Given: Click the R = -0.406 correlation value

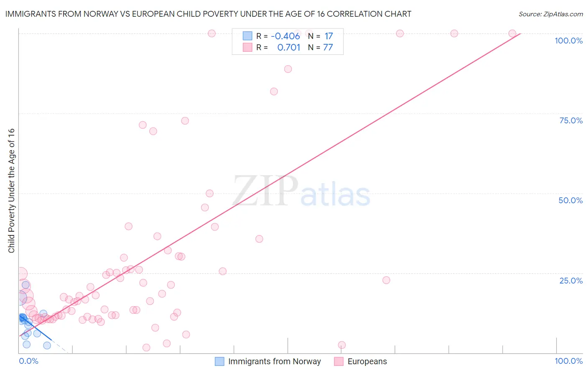Looking at the screenshot, I should coord(278,36).
